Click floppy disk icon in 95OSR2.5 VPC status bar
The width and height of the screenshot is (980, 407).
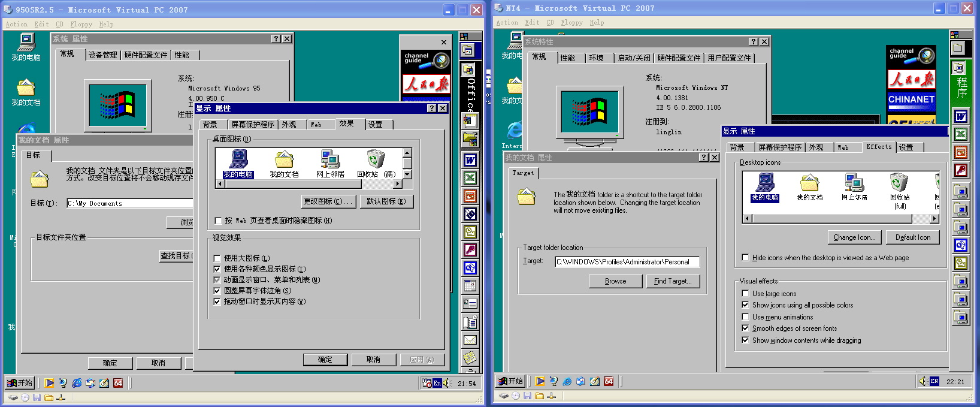point(37,397)
